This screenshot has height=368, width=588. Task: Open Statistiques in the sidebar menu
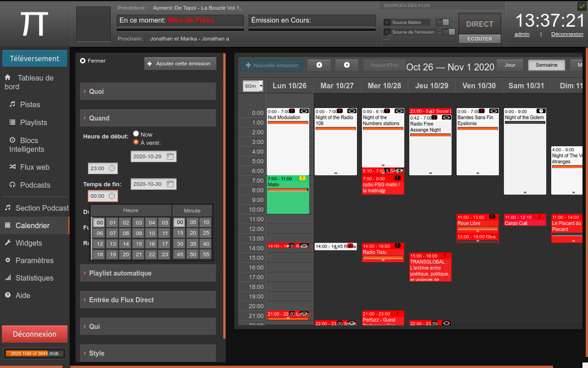(34, 278)
